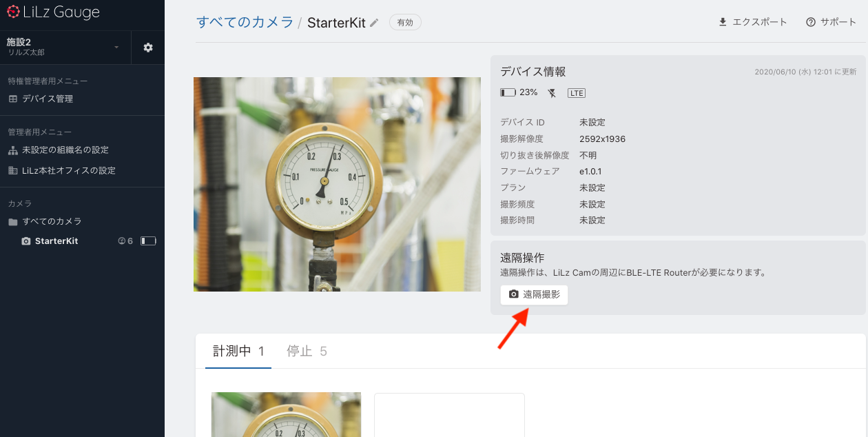Select すべてのカメラ folder in sidebar

(x=45, y=221)
